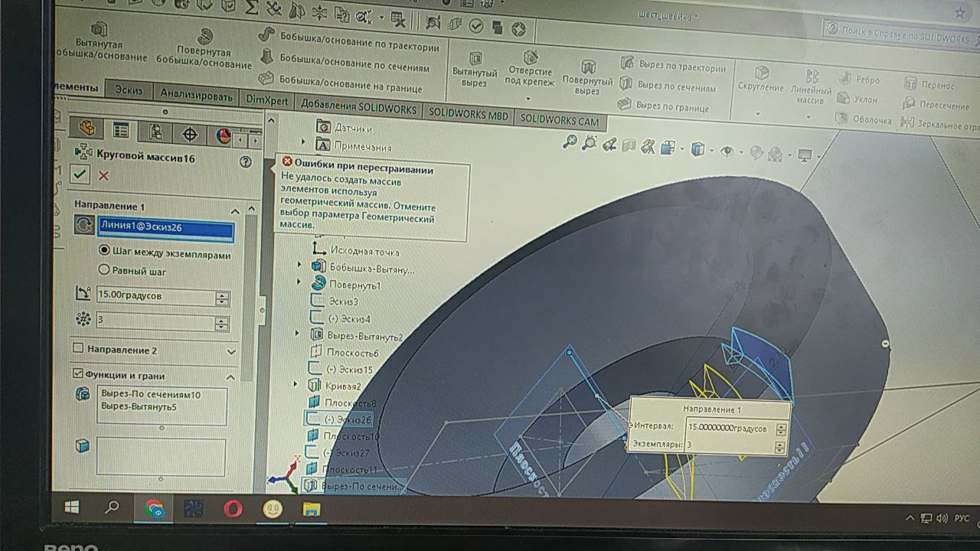The image size is (980, 551).
Task: Select Бобышка/основание по траектории
Action: [x=349, y=40]
